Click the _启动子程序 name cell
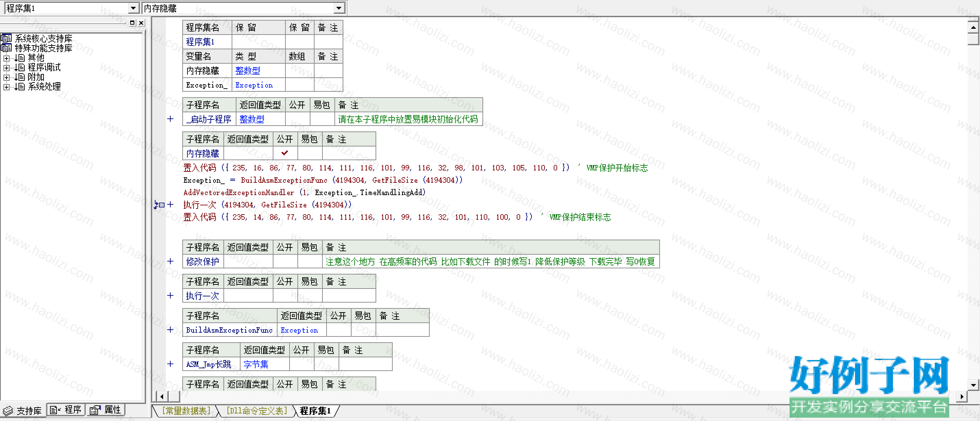This screenshot has height=421, width=980. (209, 119)
